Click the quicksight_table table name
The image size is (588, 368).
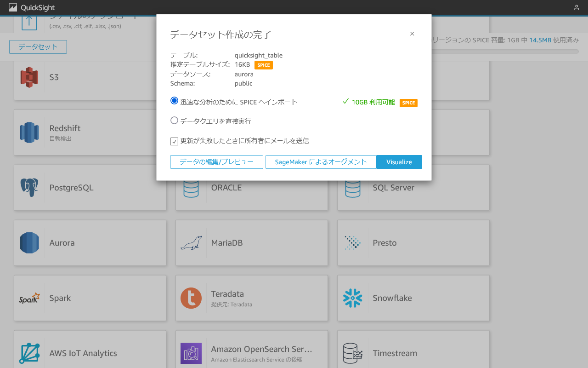(259, 55)
